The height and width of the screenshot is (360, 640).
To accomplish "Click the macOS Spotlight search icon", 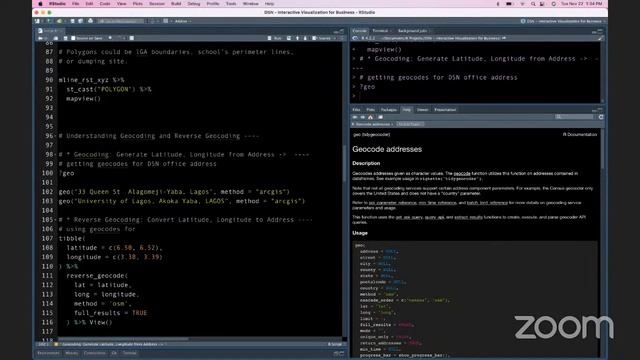I will coord(533,4).
